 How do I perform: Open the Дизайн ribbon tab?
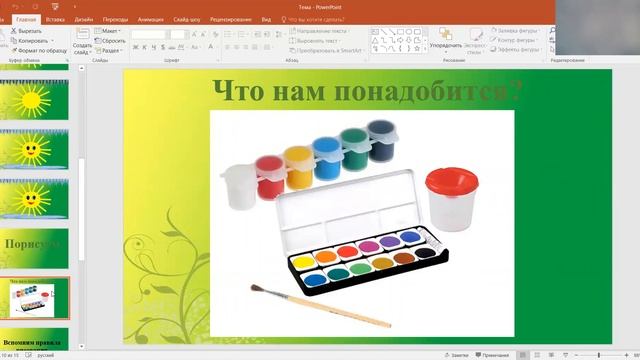point(84,20)
